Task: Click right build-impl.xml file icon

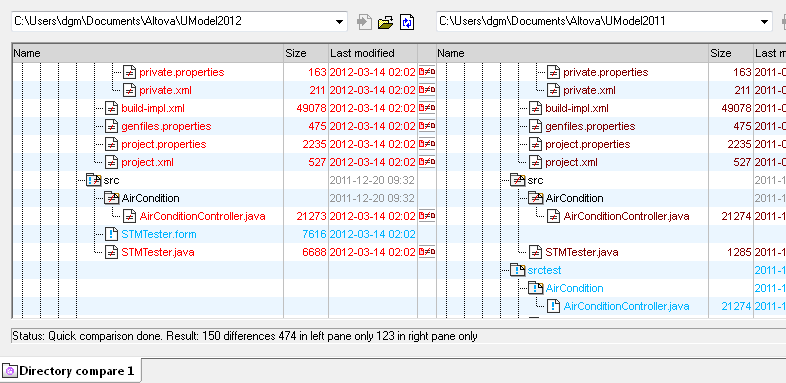Action: (535, 108)
